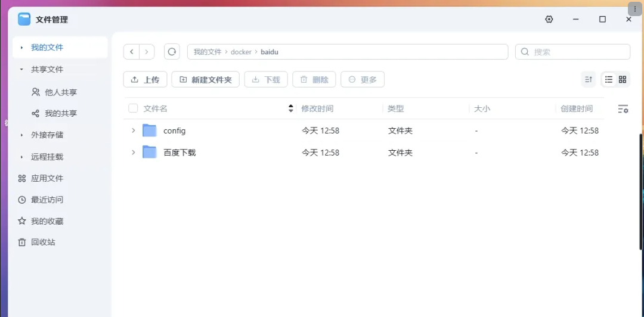
Task: Collapse the 共享文件 sidebar section
Action: pyautogui.click(x=22, y=69)
